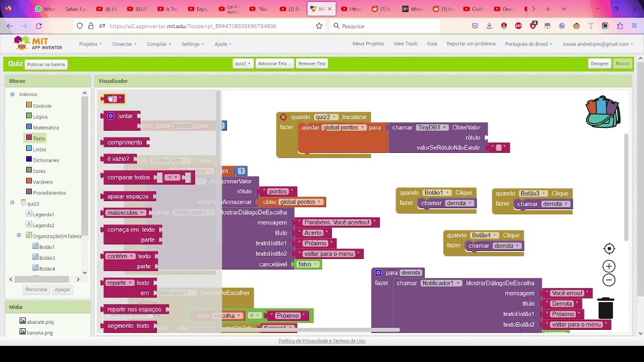Click the comprimento block in the flyout
This screenshot has width=644, height=362.
(x=125, y=142)
